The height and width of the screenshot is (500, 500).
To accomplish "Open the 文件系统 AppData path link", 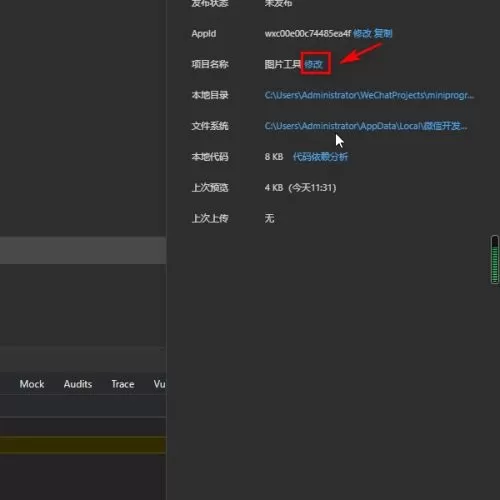I will [x=366, y=126].
